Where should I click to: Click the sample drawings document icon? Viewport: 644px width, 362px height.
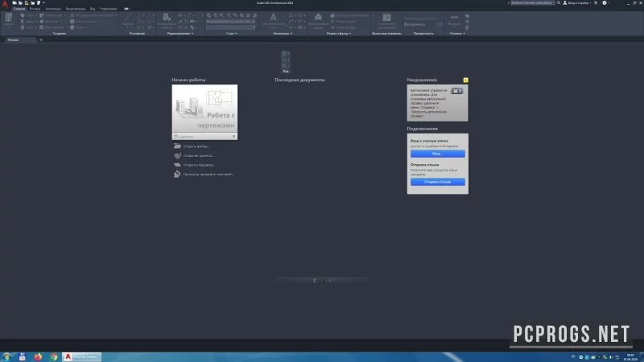[177, 175]
